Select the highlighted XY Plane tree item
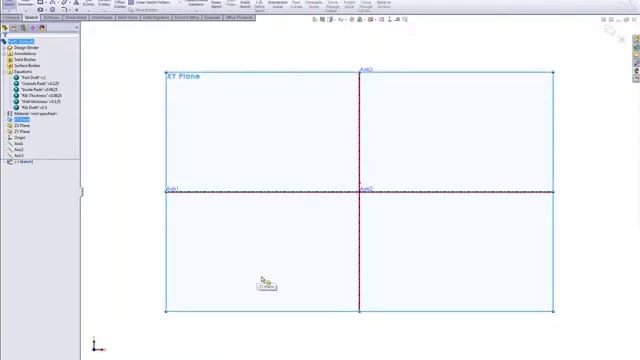 point(22,120)
